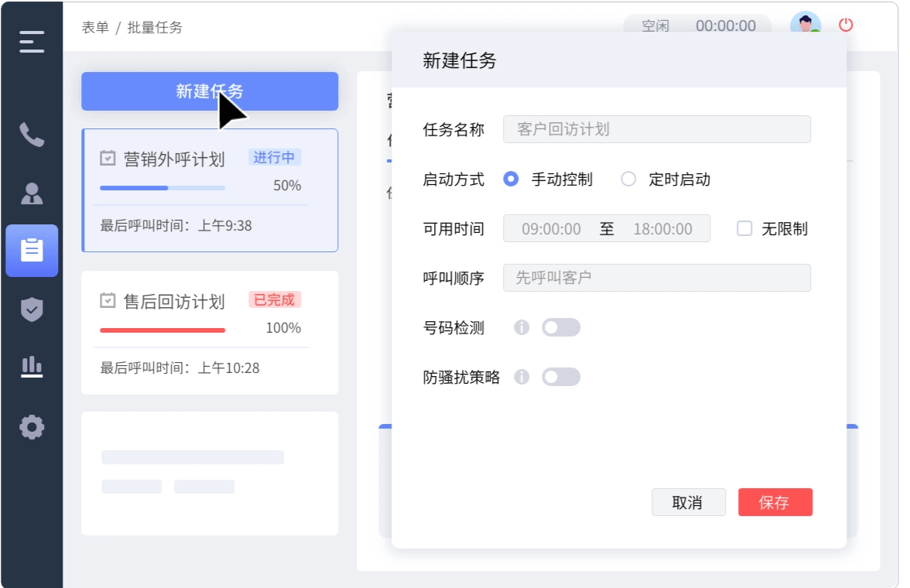Toggle the 号码检测 switch
Screen dimensions: 910x588
pyautogui.click(x=561, y=327)
